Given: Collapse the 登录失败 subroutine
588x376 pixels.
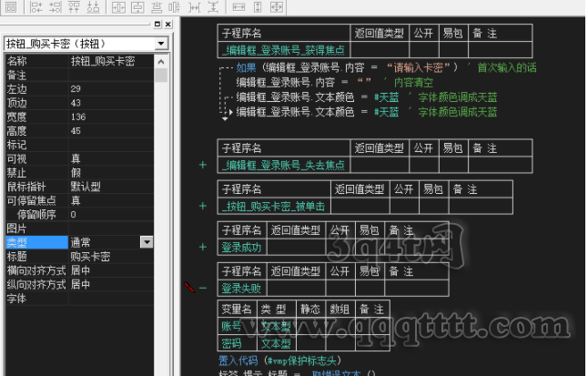Looking at the screenshot, I should point(203,289).
